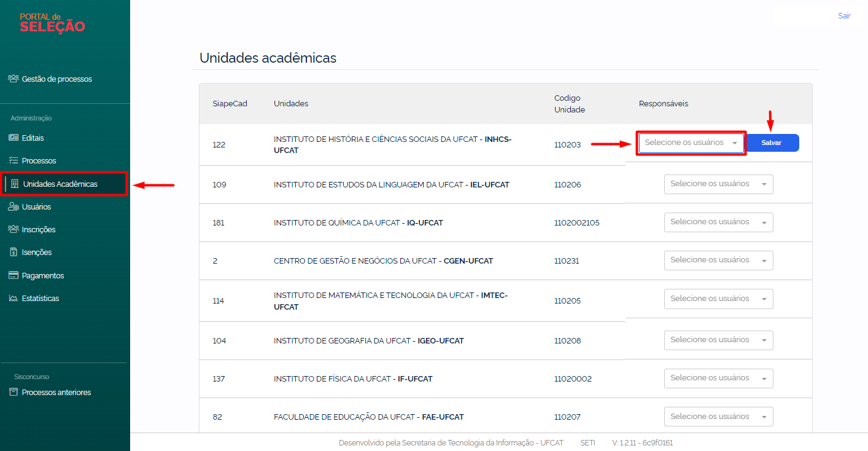Open Processos anteriores under Sisconcurso
The width and height of the screenshot is (868, 451).
[x=56, y=393]
